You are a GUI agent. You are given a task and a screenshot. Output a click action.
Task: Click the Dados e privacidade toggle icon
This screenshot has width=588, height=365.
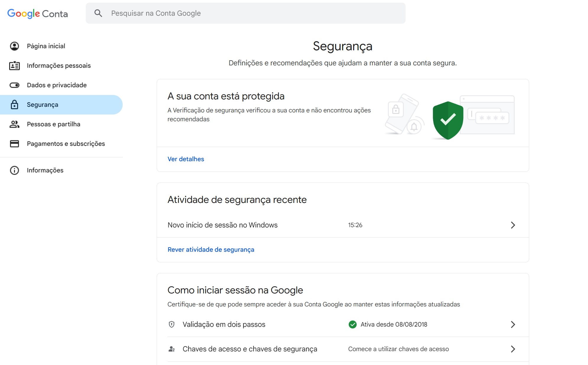coord(14,85)
